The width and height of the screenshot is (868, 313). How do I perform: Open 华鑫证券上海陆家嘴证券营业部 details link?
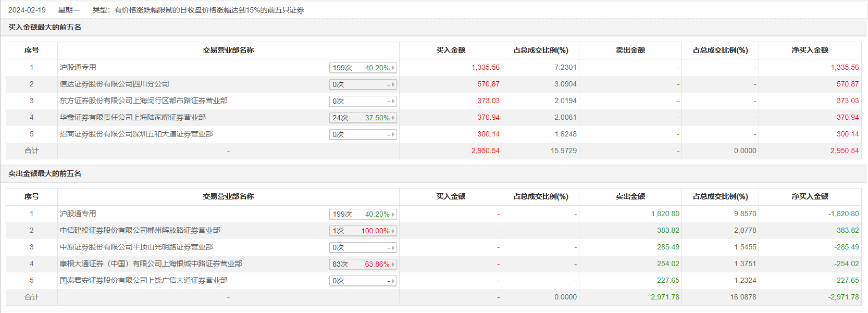coord(132,117)
